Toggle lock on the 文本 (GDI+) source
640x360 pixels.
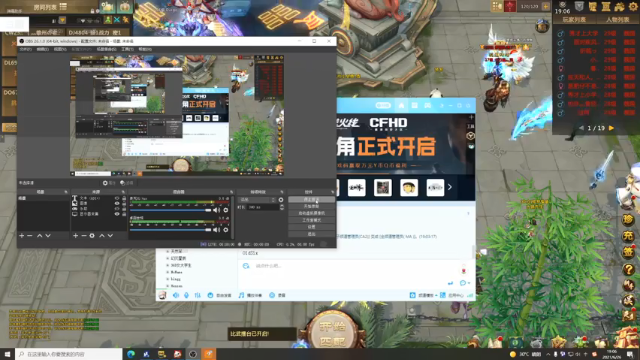point(124,198)
